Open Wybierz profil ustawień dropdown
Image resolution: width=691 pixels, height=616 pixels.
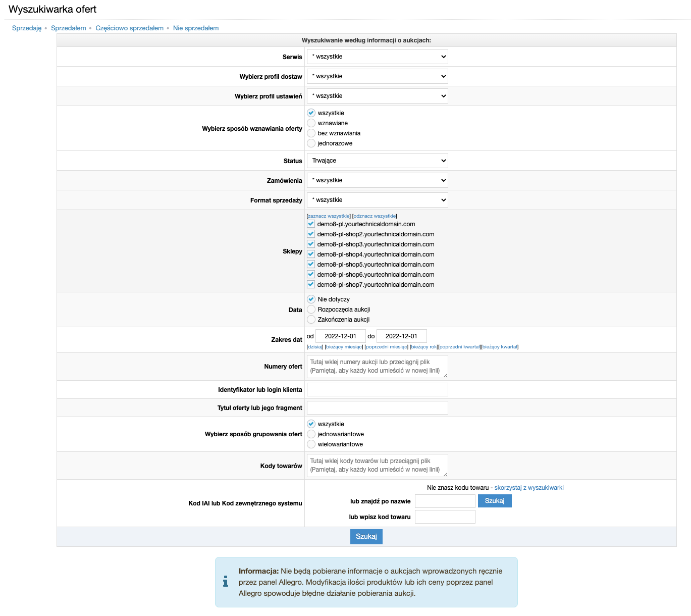(378, 96)
